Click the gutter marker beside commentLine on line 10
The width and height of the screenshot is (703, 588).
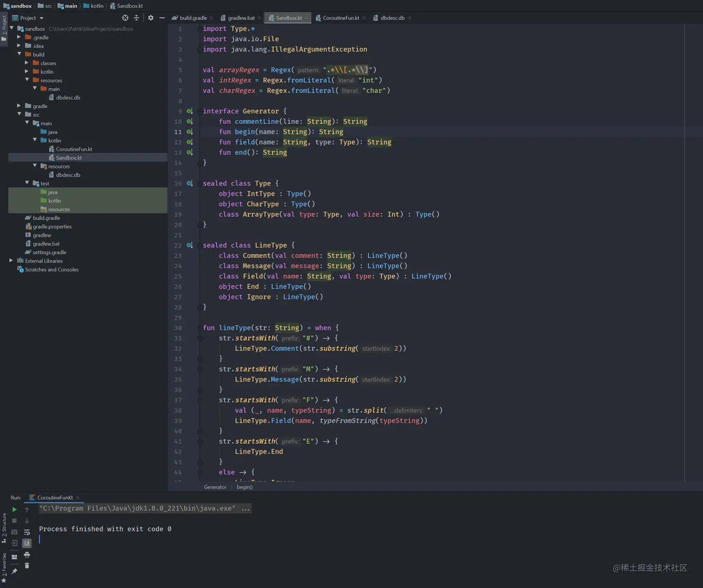[x=190, y=121]
